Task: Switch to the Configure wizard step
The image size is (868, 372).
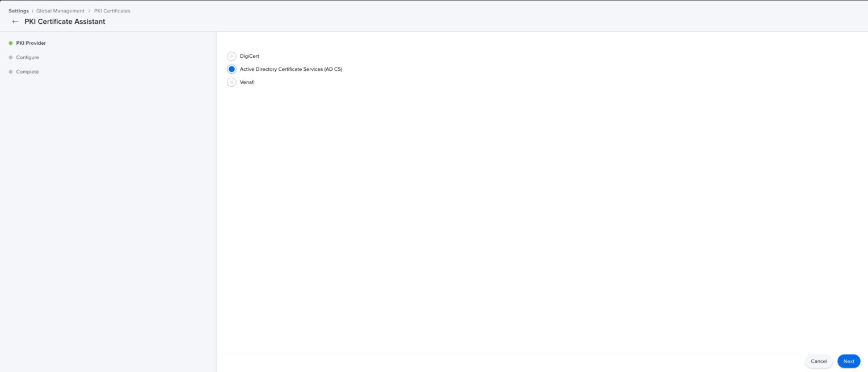Action: click(x=27, y=57)
